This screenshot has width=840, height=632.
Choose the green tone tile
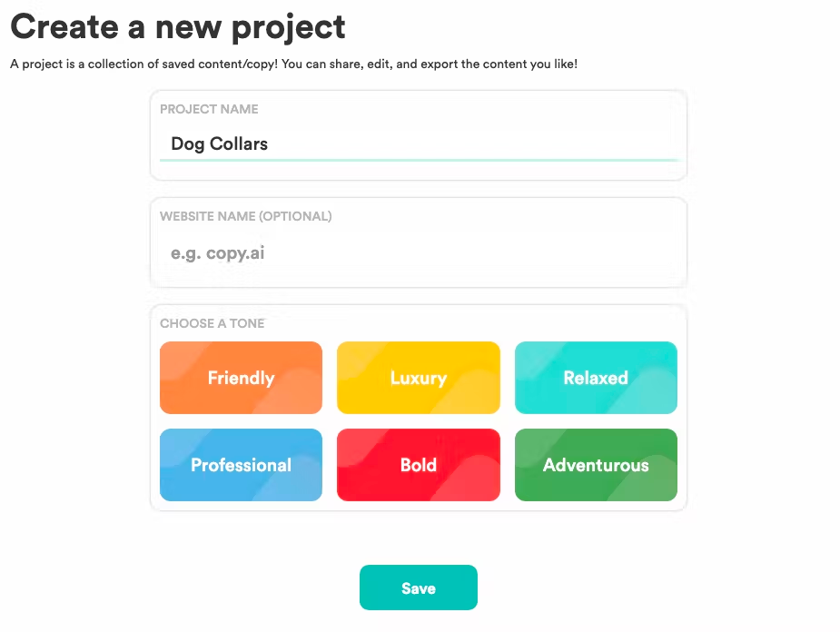[x=596, y=465]
